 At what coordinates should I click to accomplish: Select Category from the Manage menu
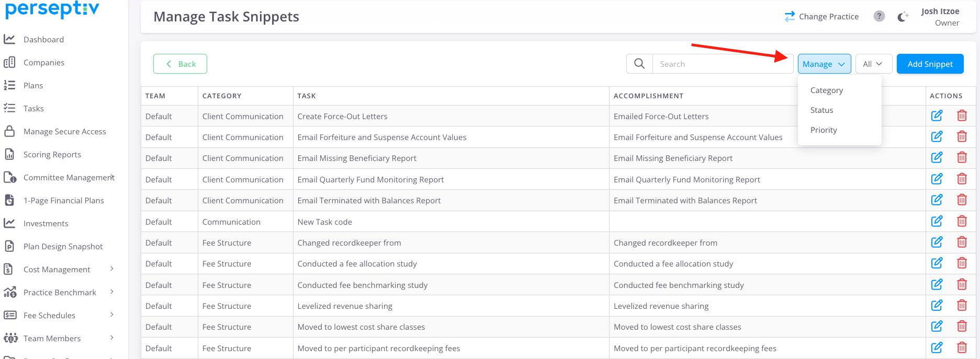coord(826,90)
